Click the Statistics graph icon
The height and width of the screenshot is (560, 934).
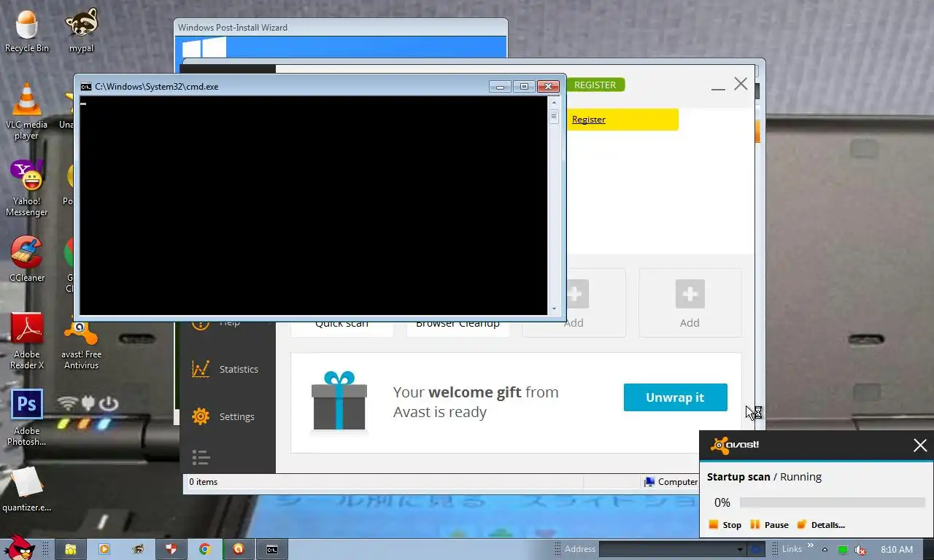tap(201, 369)
